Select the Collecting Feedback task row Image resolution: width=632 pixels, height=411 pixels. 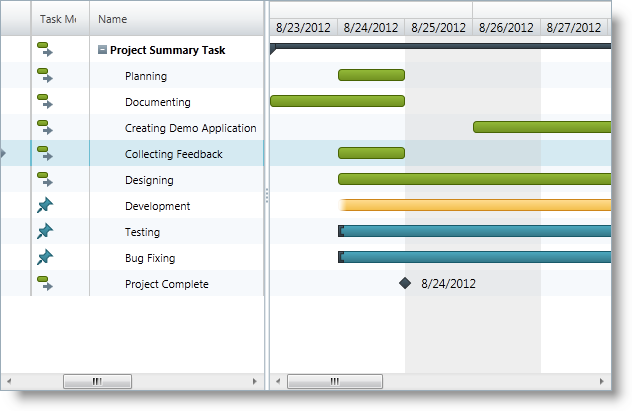[x=173, y=154]
